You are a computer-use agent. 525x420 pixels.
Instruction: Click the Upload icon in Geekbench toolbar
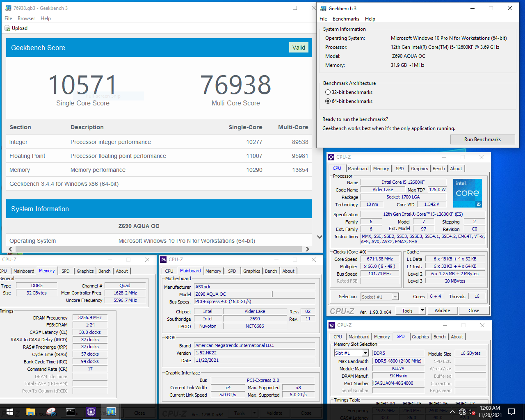click(7, 28)
